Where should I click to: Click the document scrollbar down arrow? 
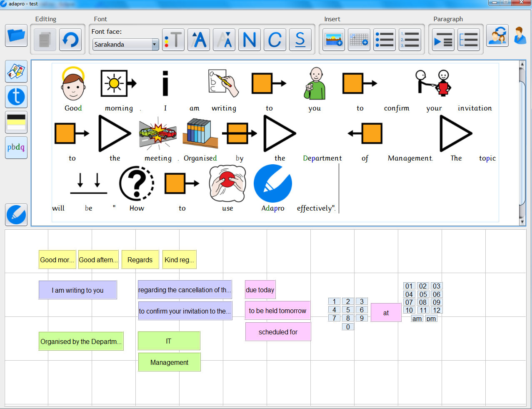pos(522,222)
